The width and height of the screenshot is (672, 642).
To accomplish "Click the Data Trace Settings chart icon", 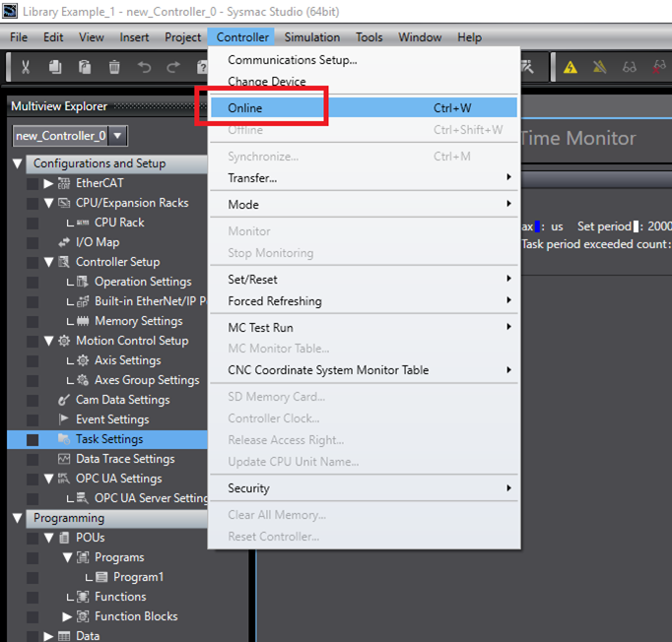I will 65,459.
